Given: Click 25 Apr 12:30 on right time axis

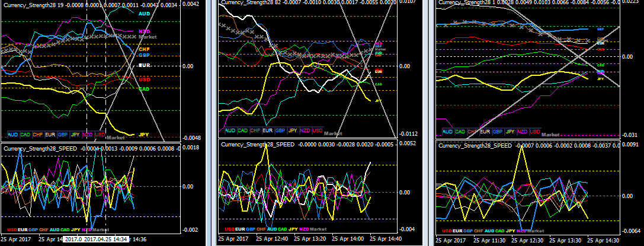Looking at the screenshot, I should coord(527,240).
